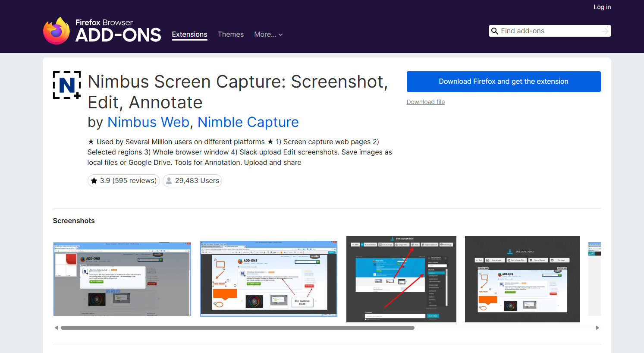The image size is (644, 353).
Task: Open the Nimble Capture author link
Action: click(248, 122)
